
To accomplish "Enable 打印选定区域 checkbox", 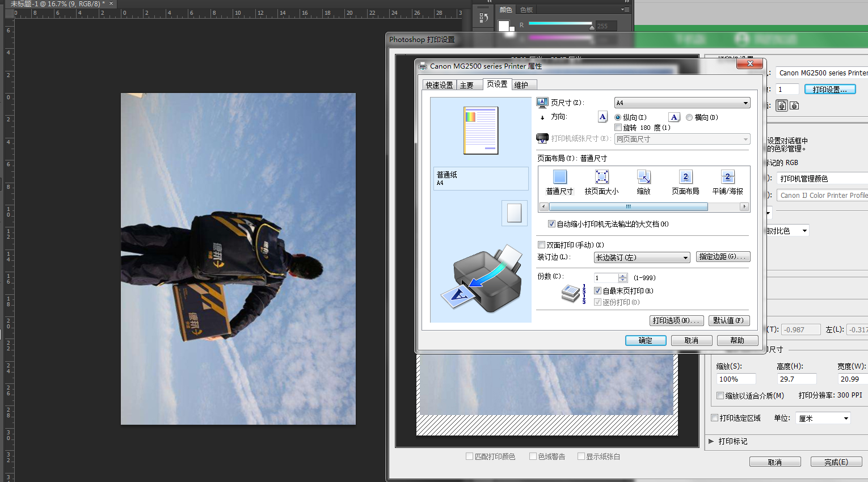I will pos(715,418).
